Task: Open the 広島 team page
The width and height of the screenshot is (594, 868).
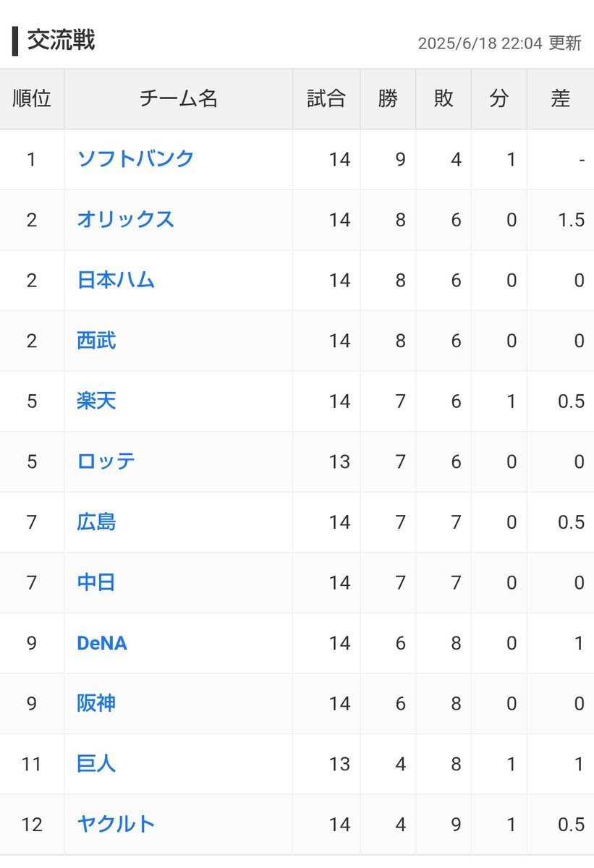Action: pyautogui.click(x=96, y=522)
